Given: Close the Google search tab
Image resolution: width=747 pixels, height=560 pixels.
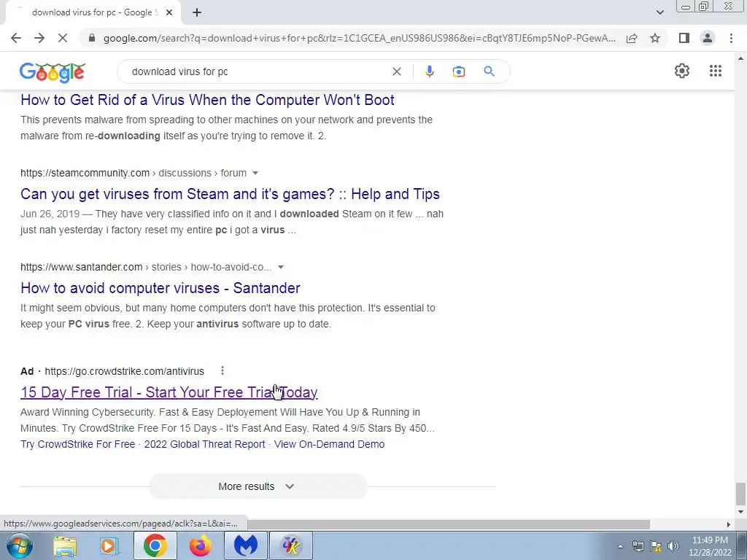Looking at the screenshot, I should [169, 12].
